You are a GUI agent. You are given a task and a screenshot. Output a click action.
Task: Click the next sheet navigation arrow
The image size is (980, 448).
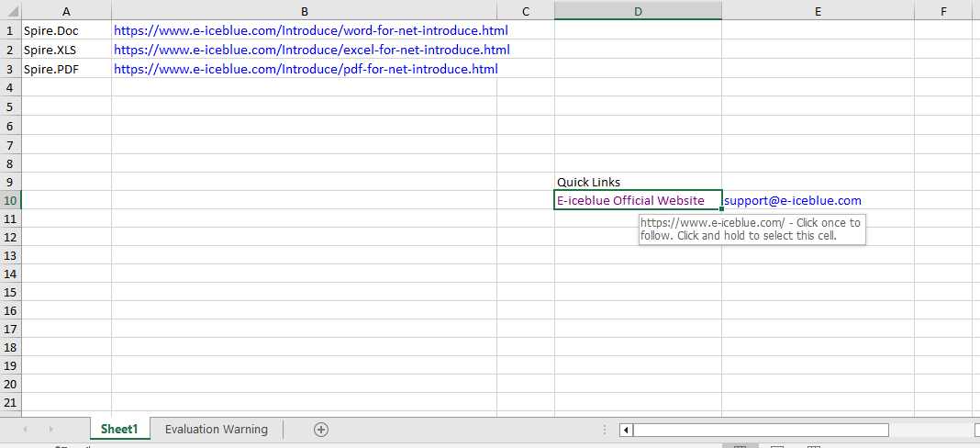(51, 430)
